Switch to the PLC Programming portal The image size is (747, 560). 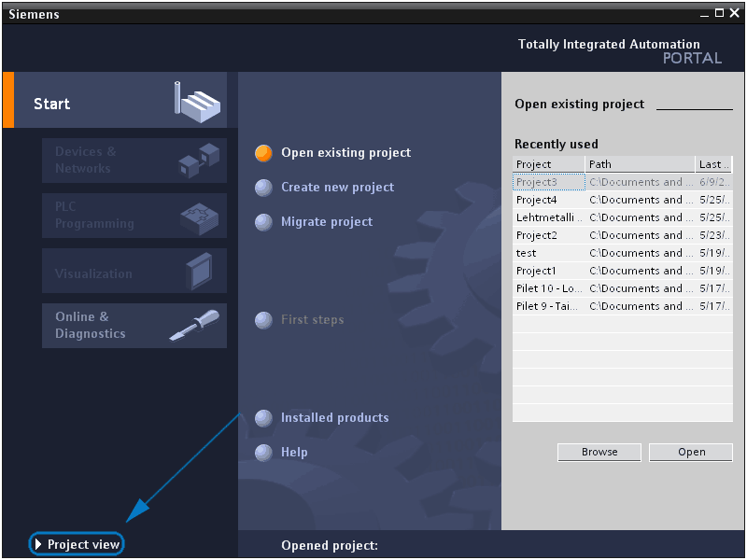pos(134,216)
